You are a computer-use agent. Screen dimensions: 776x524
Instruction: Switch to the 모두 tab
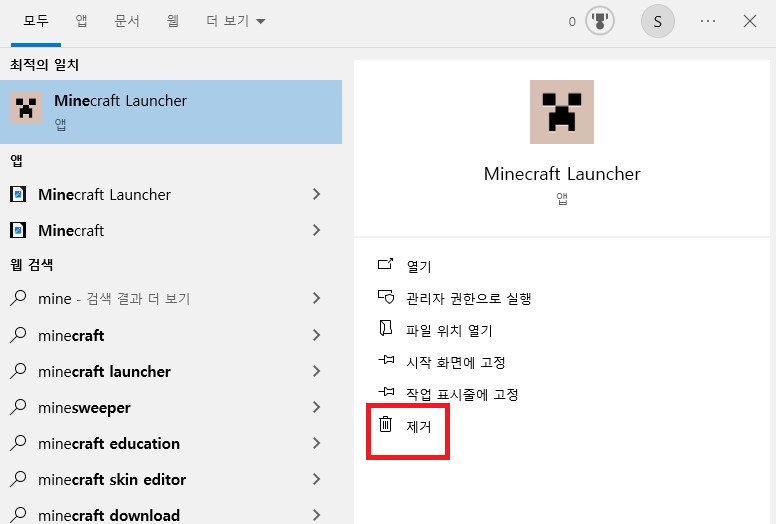tap(36, 21)
